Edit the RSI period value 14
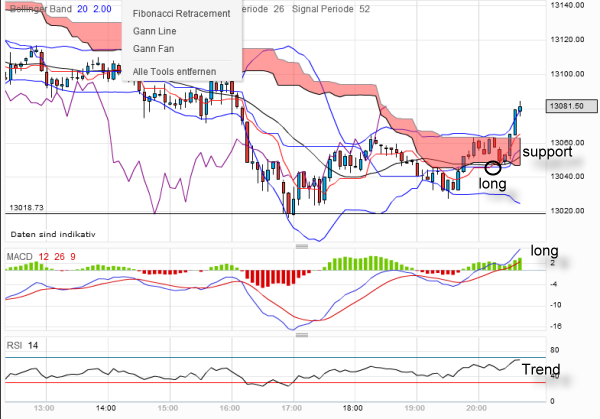Screen dimensions: 600x419 coord(33,346)
